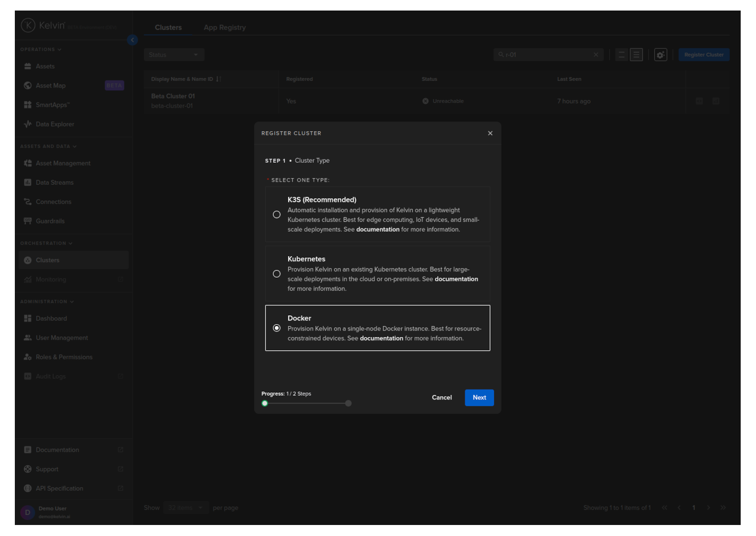Collapse sidebar with arrow button
This screenshot has width=756, height=536.
pyautogui.click(x=133, y=40)
